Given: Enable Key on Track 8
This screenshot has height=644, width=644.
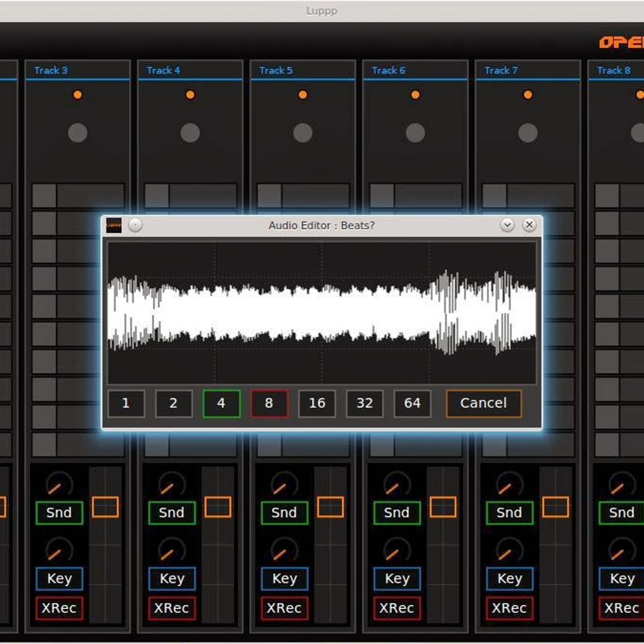Looking at the screenshot, I should pos(621,579).
